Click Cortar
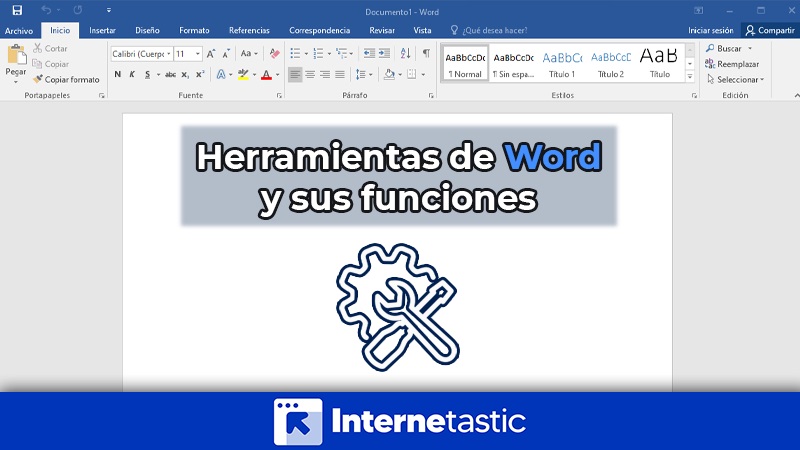 pyautogui.click(x=51, y=48)
